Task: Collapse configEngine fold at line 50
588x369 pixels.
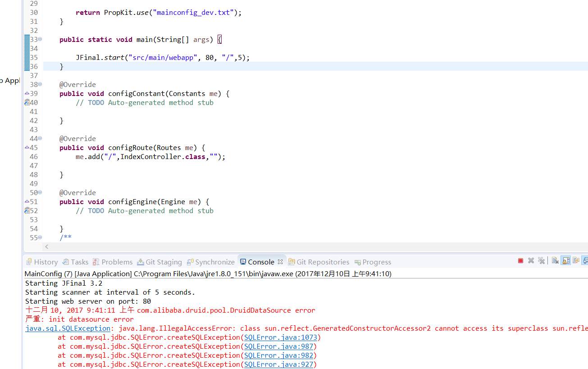Action: [40, 192]
